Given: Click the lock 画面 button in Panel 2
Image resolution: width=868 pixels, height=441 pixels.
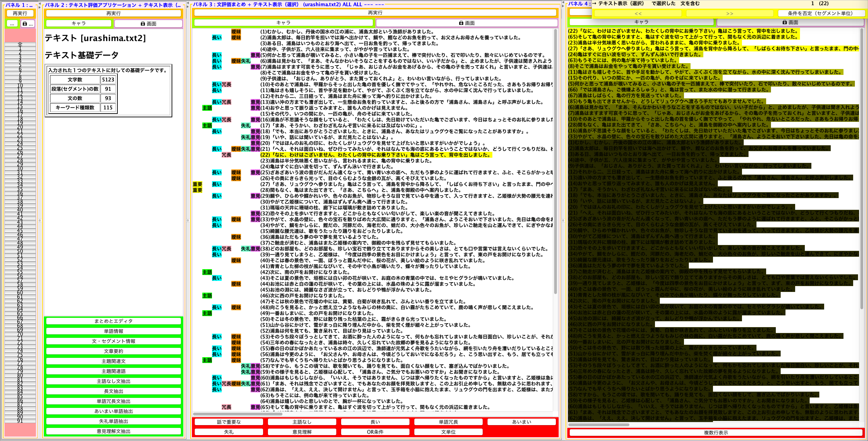Looking at the screenshot, I should pos(148,23).
